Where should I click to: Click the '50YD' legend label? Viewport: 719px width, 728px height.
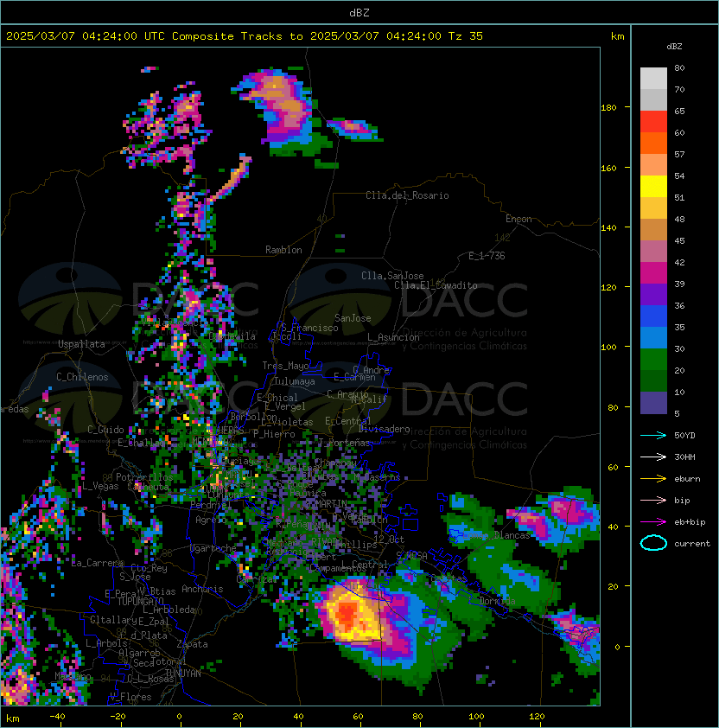[x=684, y=436]
